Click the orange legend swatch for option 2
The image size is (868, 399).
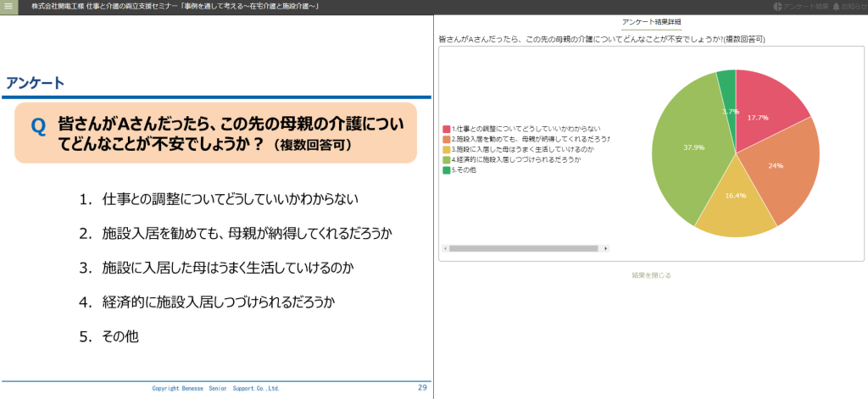[x=446, y=139]
